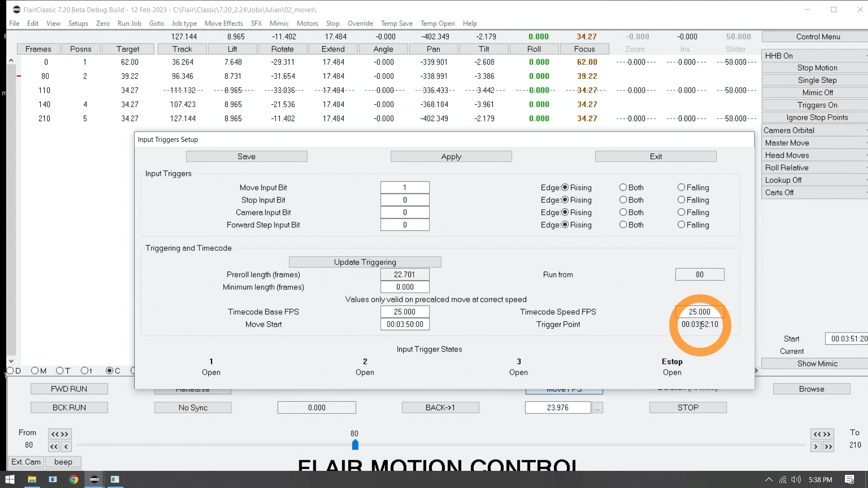
Task: Open the Windows Start menu
Action: click(10, 479)
